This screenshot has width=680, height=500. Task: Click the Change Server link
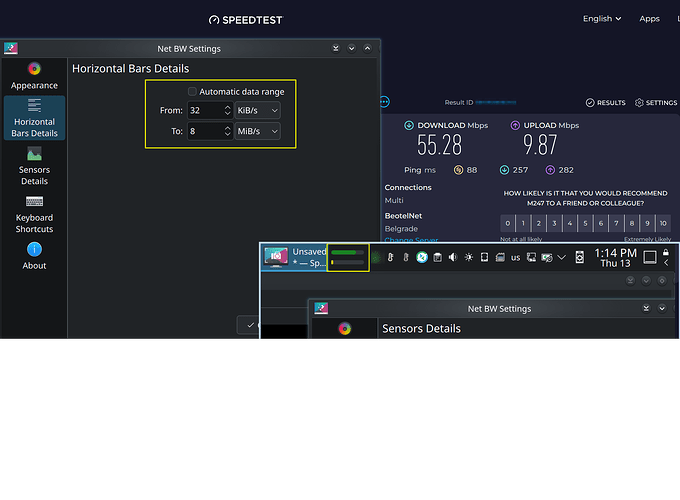(x=411, y=239)
